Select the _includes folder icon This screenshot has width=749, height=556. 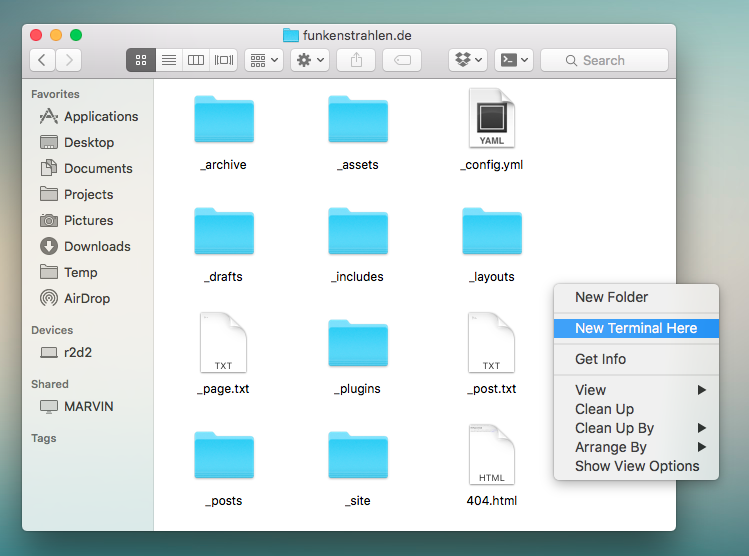tap(358, 231)
